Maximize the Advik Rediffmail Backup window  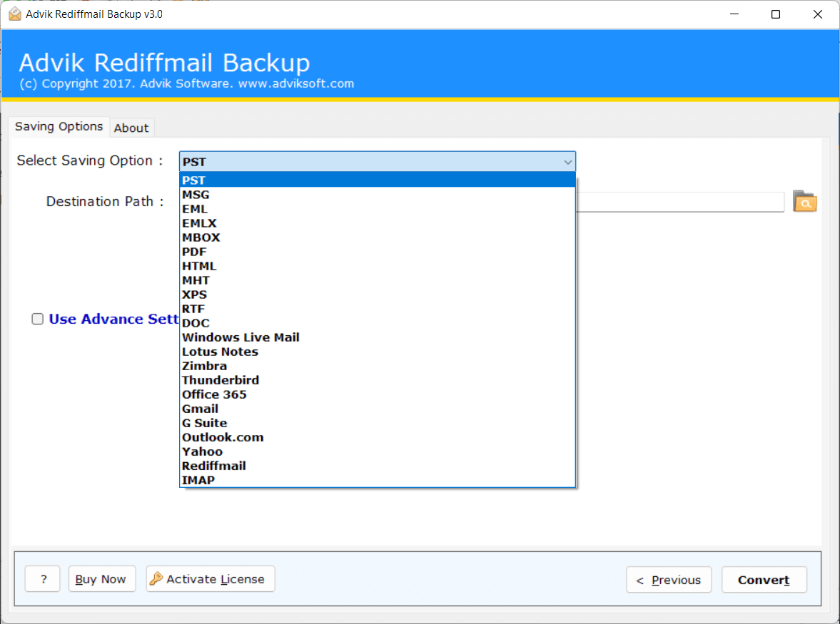(x=776, y=14)
